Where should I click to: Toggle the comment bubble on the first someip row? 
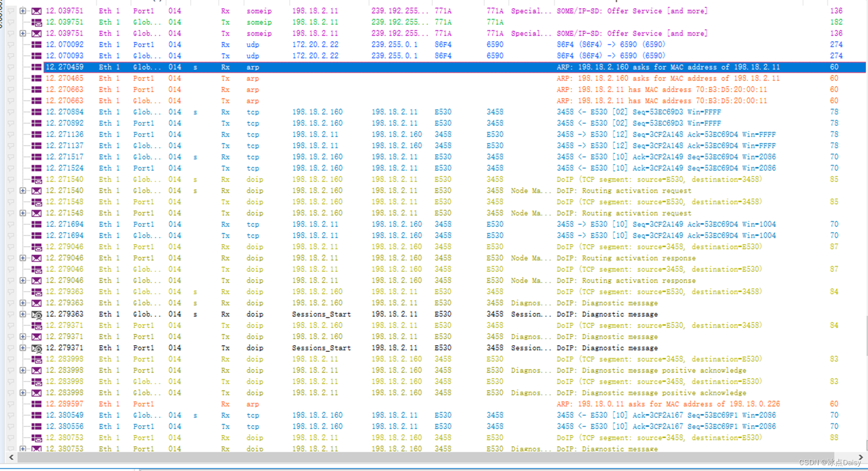point(11,11)
